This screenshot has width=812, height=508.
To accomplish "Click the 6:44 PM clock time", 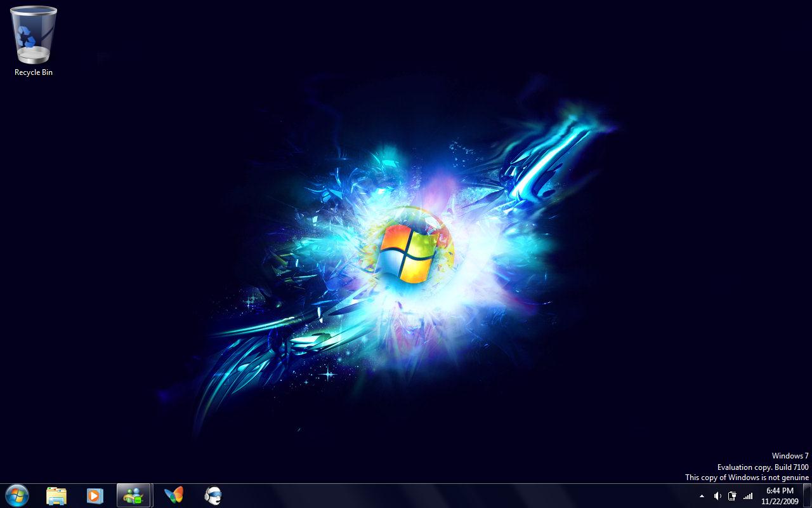I will 780,491.
